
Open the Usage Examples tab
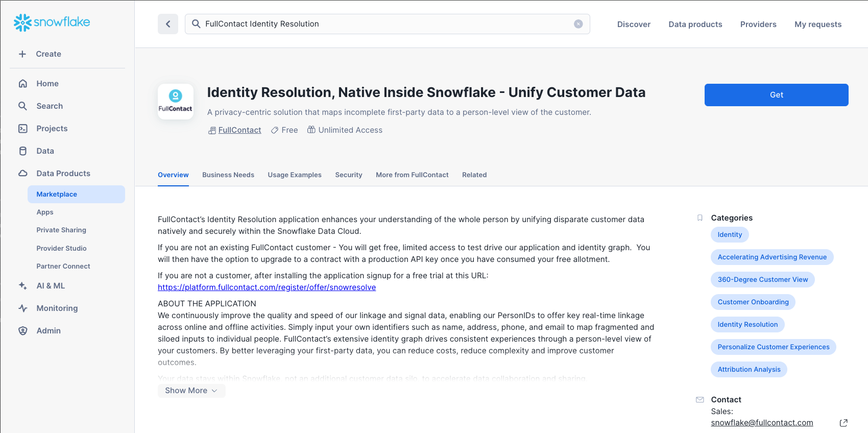[295, 175]
